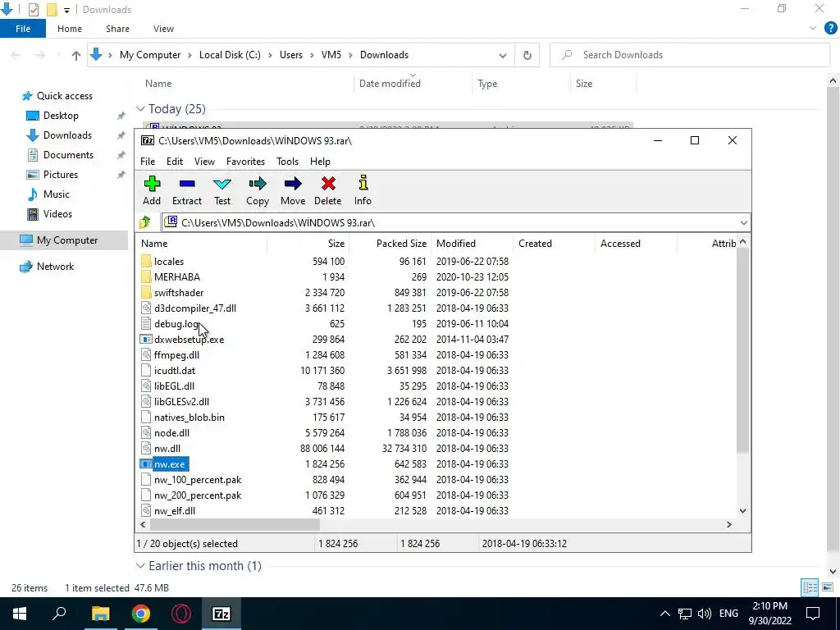Select the icudtl.dat file row

[325, 371]
